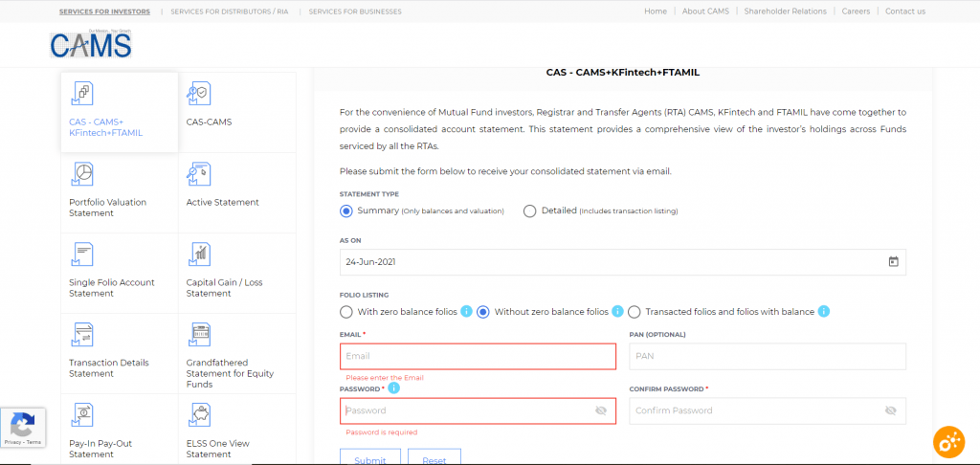Open the Contact us link
Viewport: 980px width, 465px height.
(905, 11)
